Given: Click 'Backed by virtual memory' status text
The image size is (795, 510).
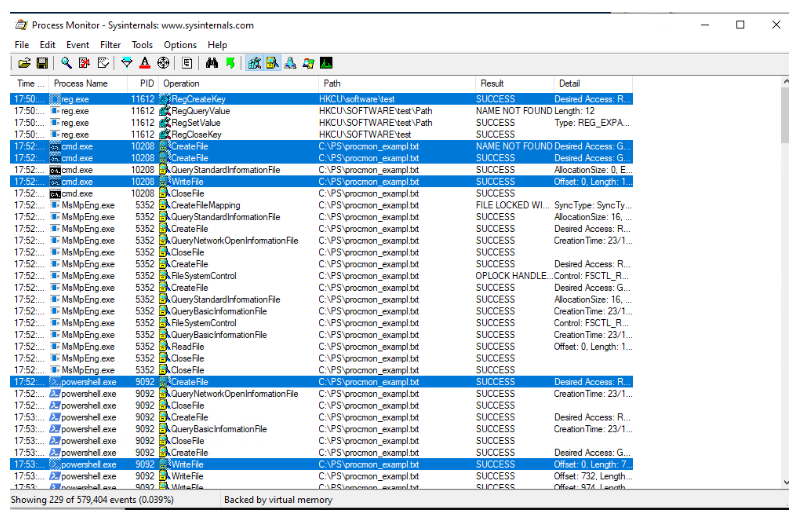Looking at the screenshot, I should coord(278,500).
